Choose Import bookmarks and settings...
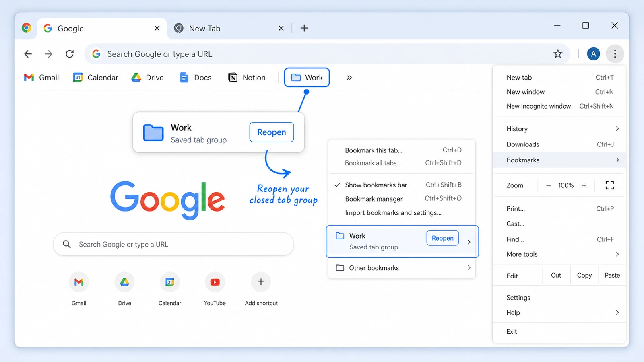The height and width of the screenshot is (362, 644). pos(402,213)
